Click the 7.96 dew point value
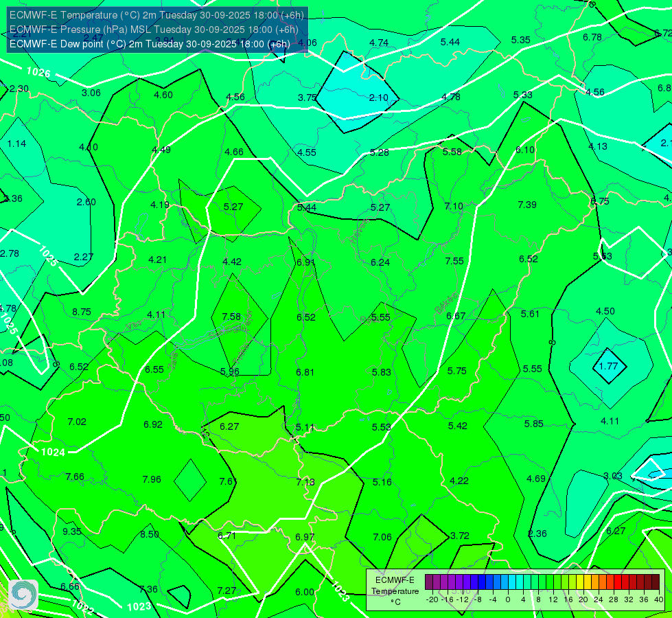The height and width of the screenshot is (618, 672). [152, 479]
